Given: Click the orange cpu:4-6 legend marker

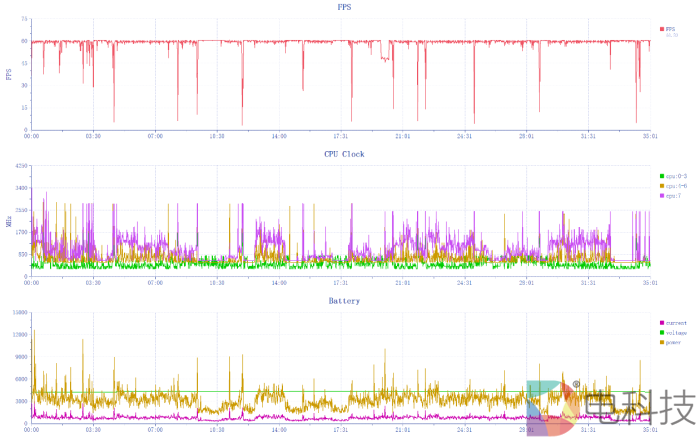Looking at the screenshot, I should coord(662,186).
